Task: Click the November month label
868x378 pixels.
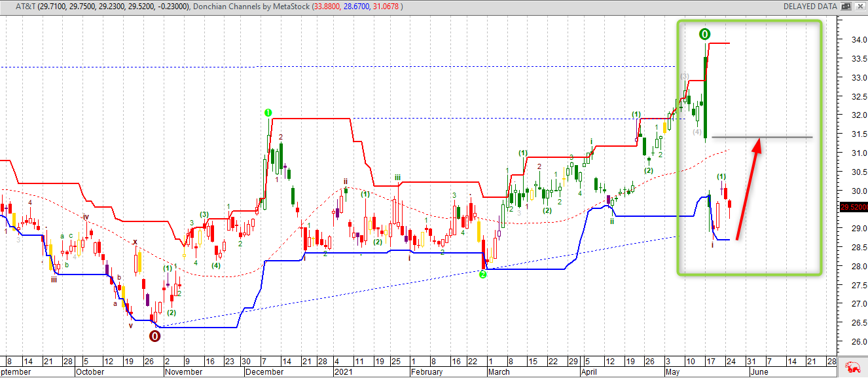Action: [183, 371]
